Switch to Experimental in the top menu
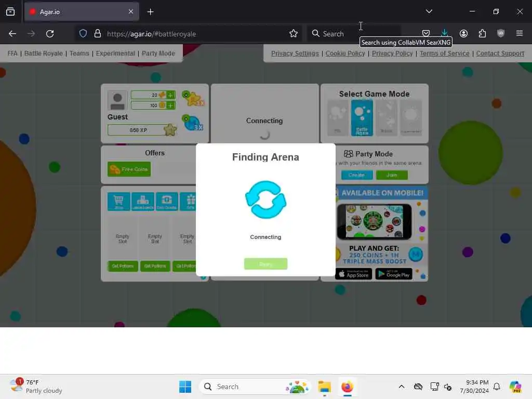Viewport: 532px width, 399px height. (115, 54)
